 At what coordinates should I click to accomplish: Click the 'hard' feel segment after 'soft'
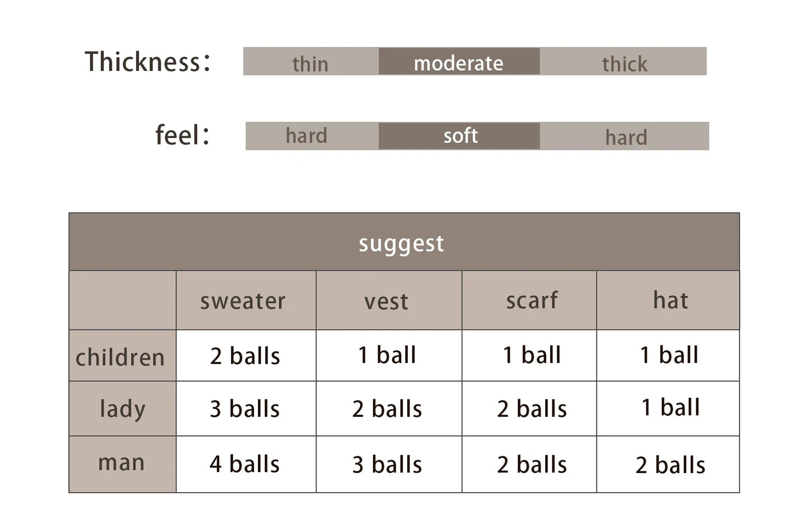tap(624, 136)
